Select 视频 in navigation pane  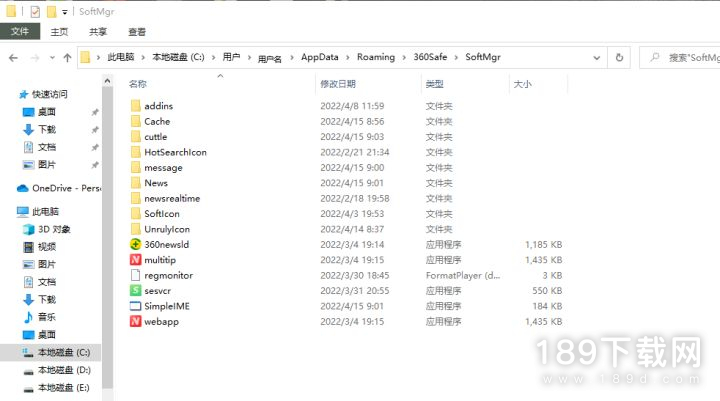[47, 247]
